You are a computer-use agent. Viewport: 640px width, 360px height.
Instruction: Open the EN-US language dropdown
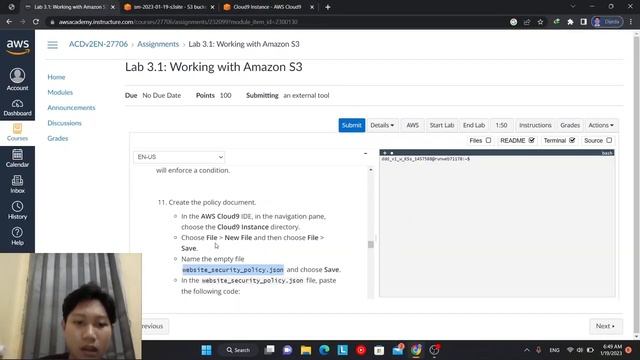click(179, 157)
